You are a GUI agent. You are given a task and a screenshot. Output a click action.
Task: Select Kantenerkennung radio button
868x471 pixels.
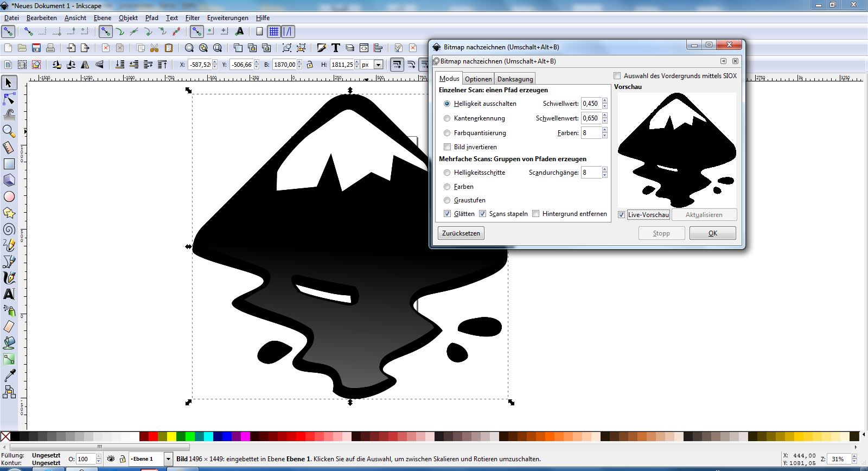447,118
